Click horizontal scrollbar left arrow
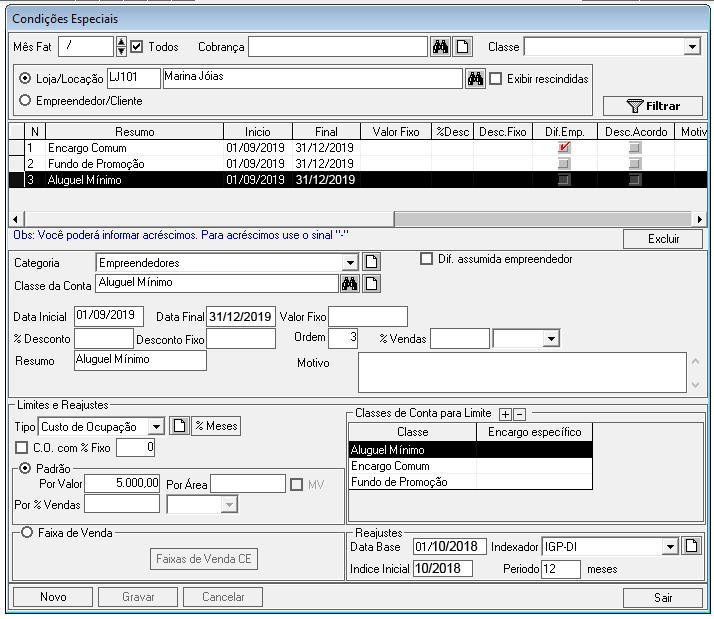Image resolution: width=714 pixels, height=619 pixels. pyautogui.click(x=16, y=219)
